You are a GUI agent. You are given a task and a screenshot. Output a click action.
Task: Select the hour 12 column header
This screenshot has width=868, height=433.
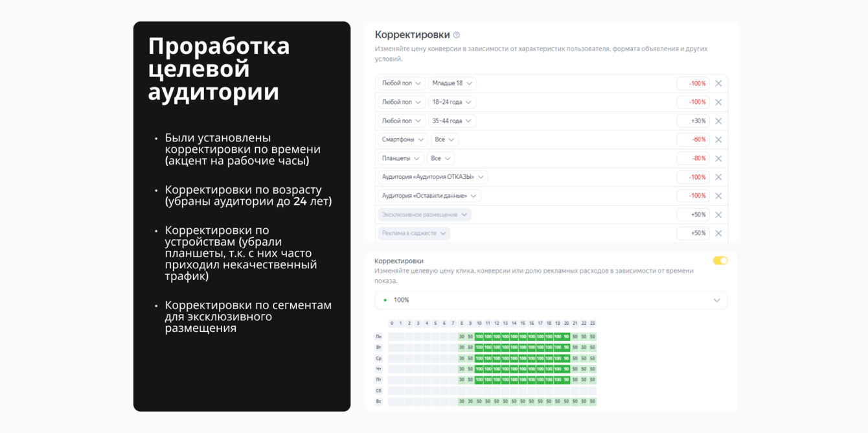pyautogui.click(x=497, y=323)
